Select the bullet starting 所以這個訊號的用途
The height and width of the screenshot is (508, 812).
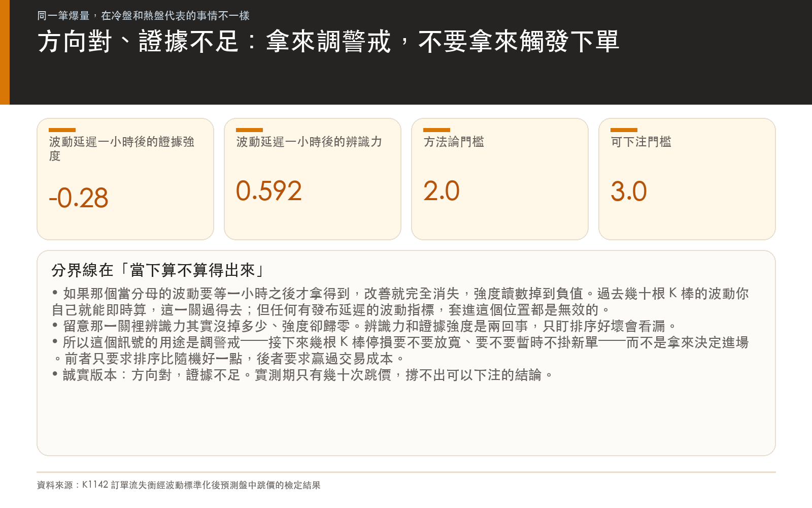[x=400, y=351]
